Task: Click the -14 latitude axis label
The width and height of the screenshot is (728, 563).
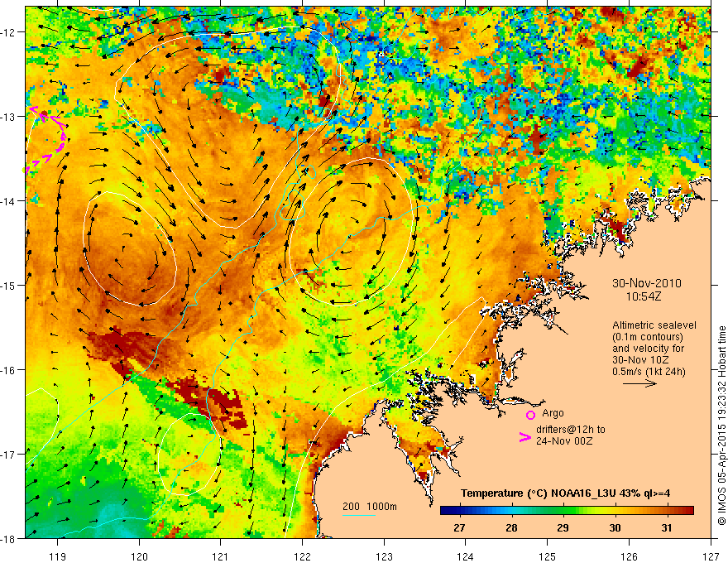Action: point(9,201)
